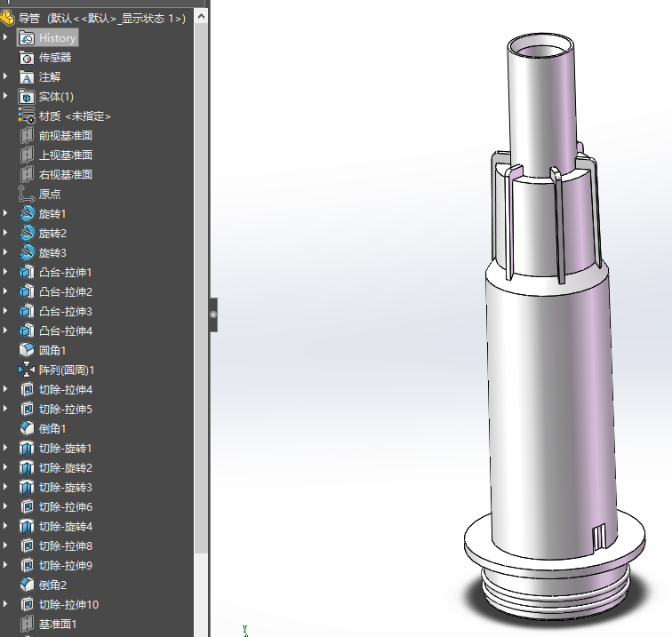Viewport: 672px width, 637px height.
Task: Expand the 切除-拉伸8 feature
Action: (x=5, y=545)
